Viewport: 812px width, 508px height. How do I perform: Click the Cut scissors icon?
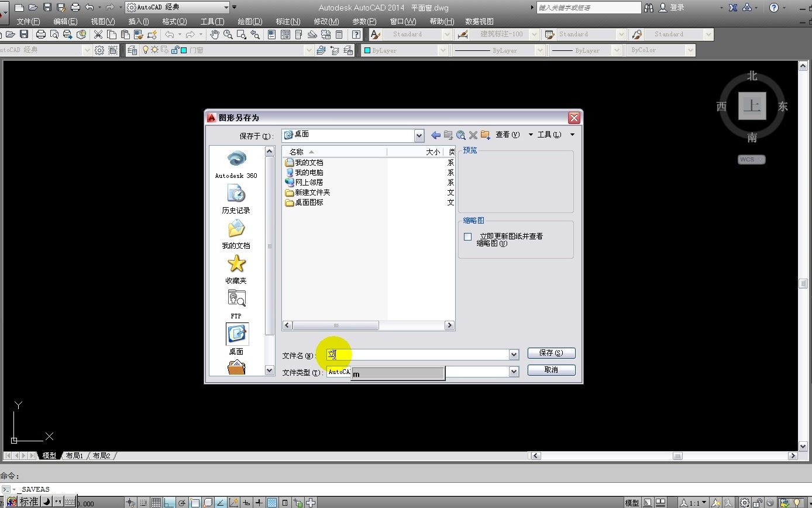click(98, 35)
